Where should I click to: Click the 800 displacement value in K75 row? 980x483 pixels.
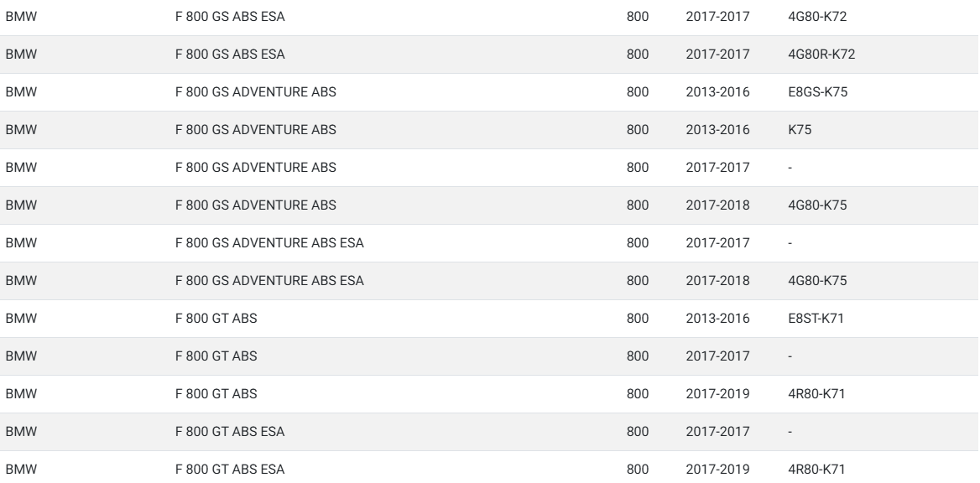[x=638, y=130]
